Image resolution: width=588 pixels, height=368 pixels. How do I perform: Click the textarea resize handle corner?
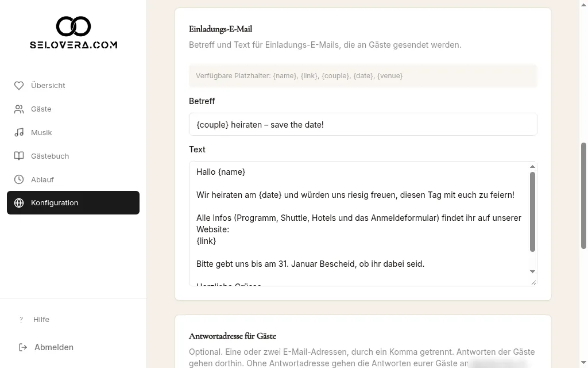pyautogui.click(x=533, y=282)
